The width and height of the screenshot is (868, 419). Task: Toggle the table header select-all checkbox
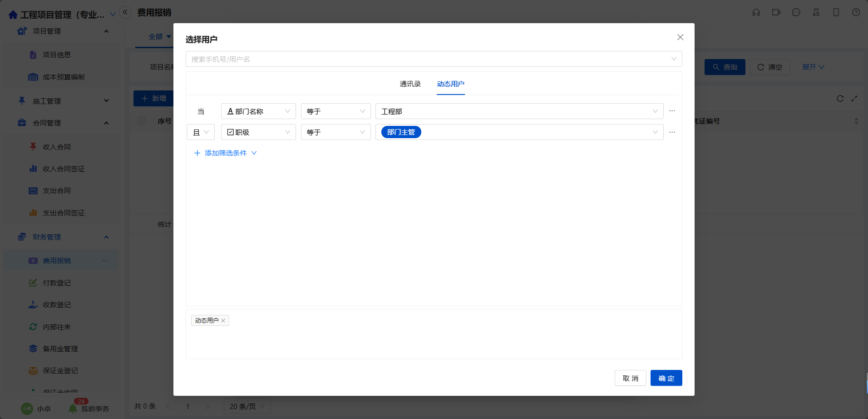pos(142,121)
